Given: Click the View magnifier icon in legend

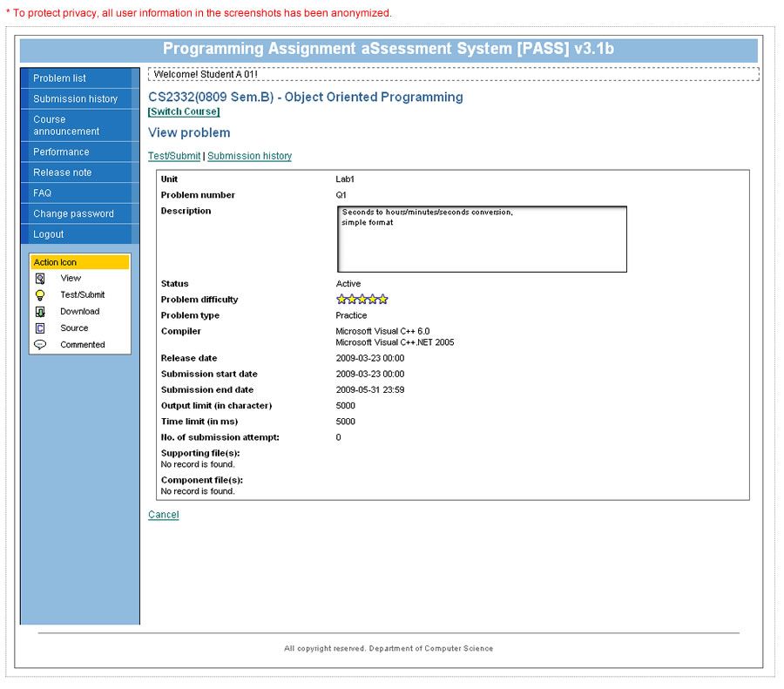Looking at the screenshot, I should click(40, 279).
